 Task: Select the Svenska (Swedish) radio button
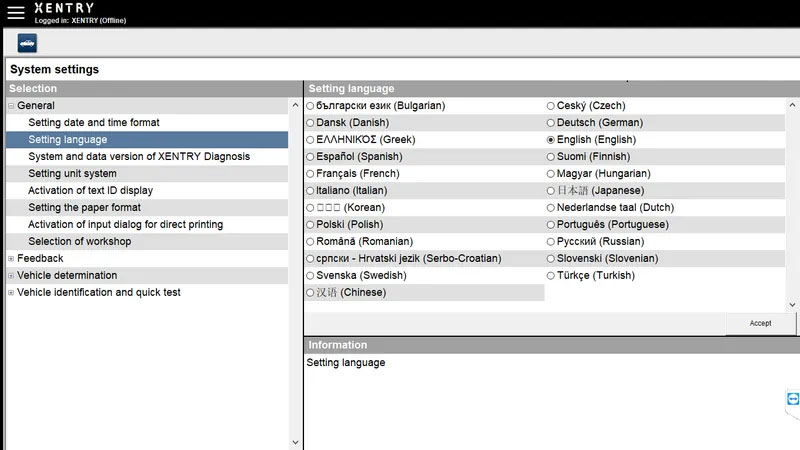point(310,276)
